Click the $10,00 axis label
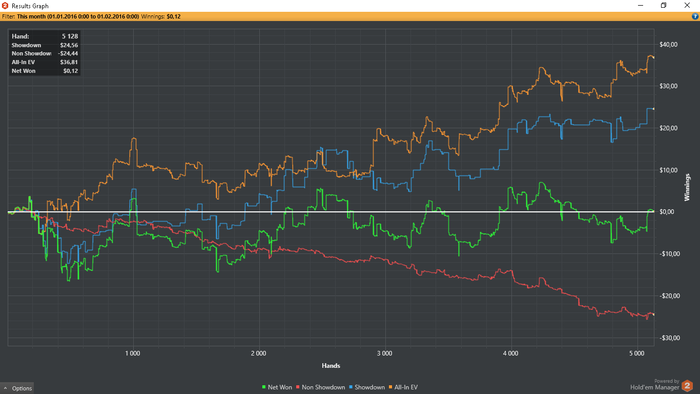Viewport: 700px width, 394px height. [668, 170]
